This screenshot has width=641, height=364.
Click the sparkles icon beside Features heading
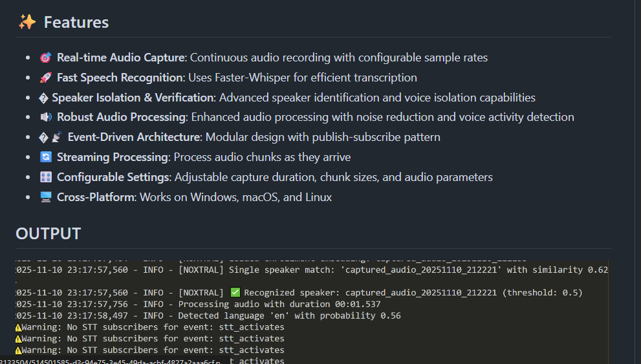[27, 22]
